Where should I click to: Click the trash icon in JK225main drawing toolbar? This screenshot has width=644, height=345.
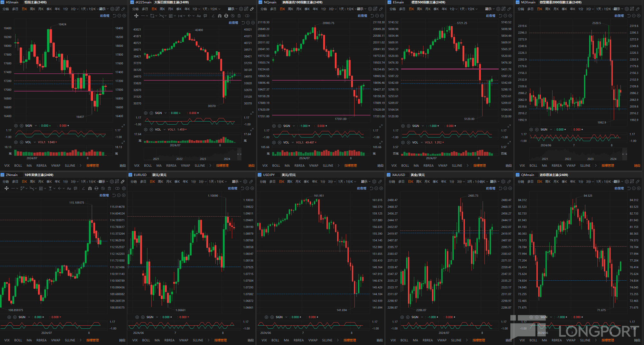[239, 16]
